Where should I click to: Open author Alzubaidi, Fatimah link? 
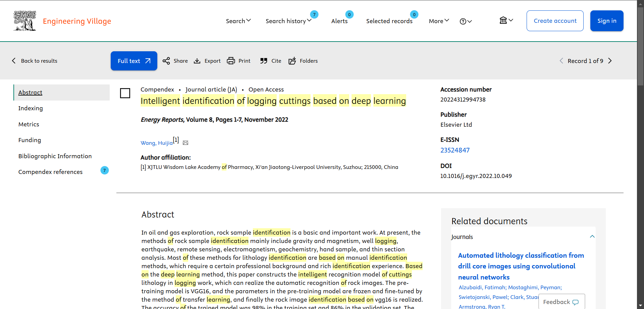point(482,287)
